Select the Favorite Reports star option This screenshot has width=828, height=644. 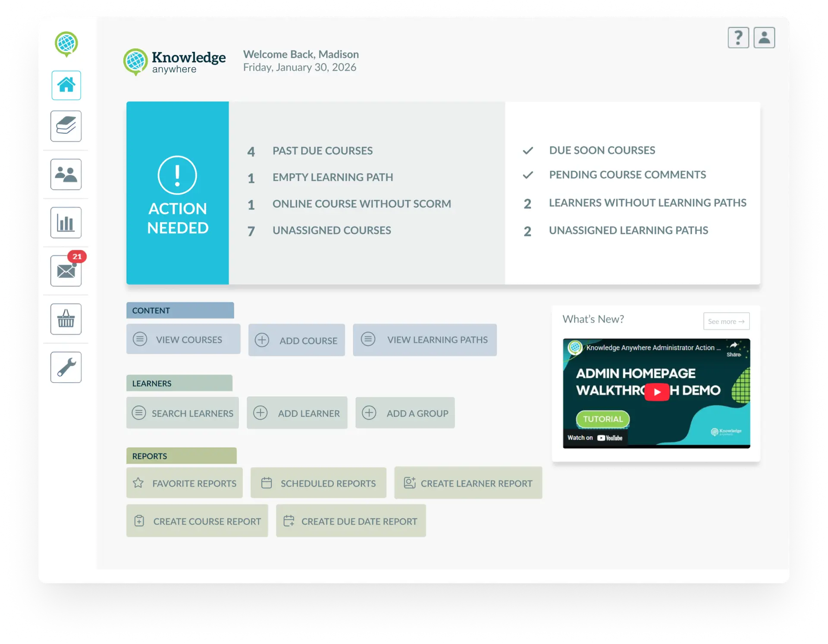184,483
